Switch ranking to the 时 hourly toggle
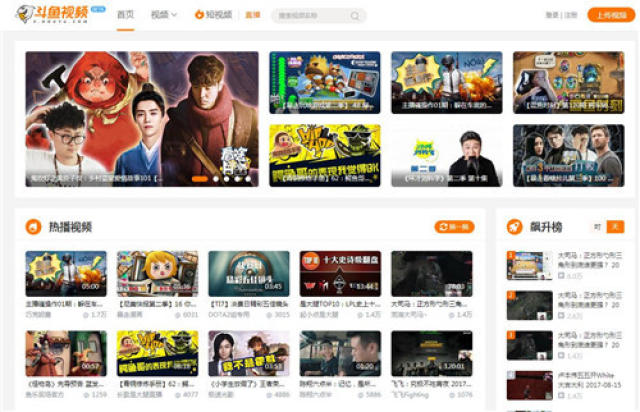Screen dimensions: 640x412 tap(598, 227)
